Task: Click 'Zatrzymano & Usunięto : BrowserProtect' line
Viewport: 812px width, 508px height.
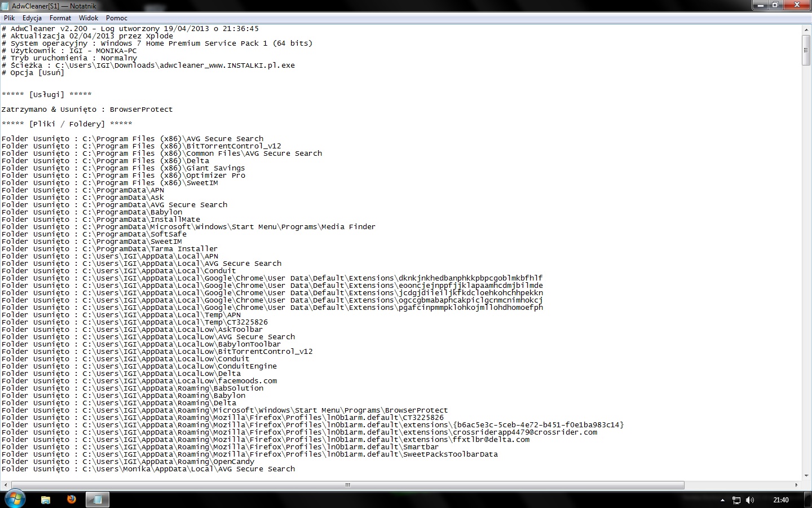Action: (x=87, y=110)
